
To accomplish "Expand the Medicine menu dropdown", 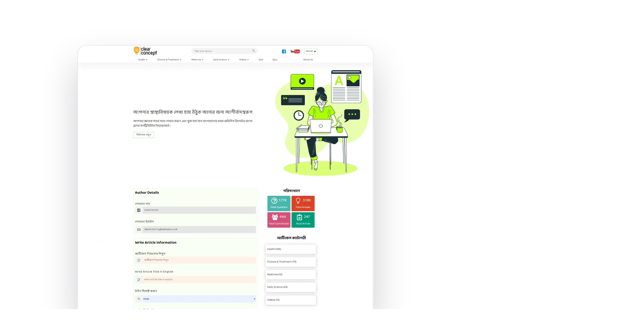I will pos(197,60).
